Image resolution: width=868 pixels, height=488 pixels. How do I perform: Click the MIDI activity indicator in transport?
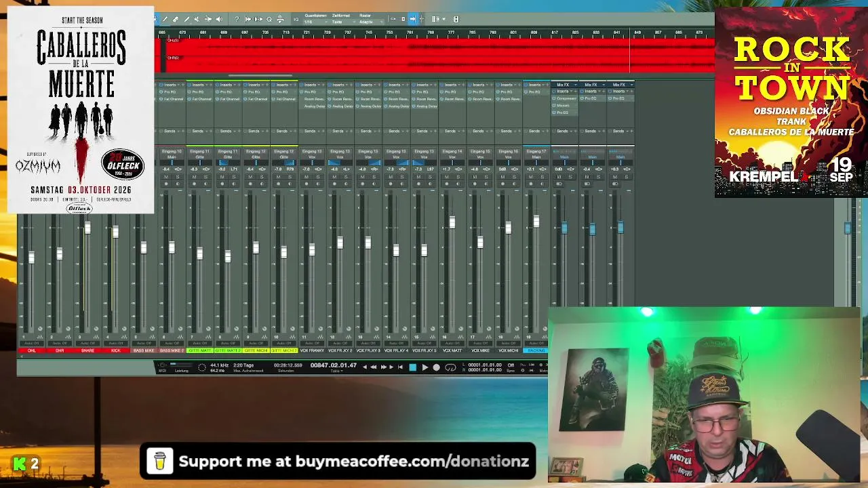click(161, 366)
